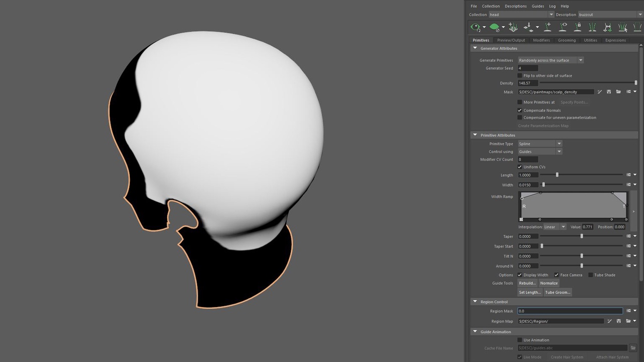Viewport: 644px width, 362px height.
Task: Open the Primitive Type Spline dropdown
Action: coord(540,144)
